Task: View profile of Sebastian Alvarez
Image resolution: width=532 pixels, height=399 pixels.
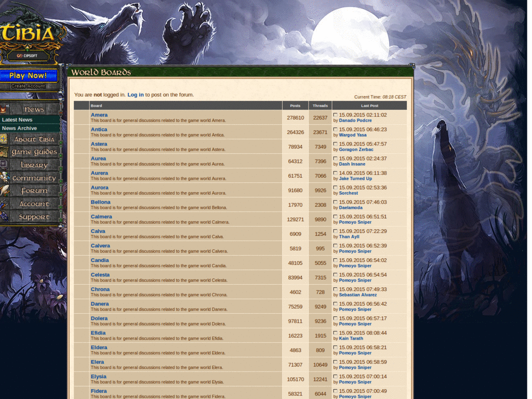Action: tap(357, 295)
